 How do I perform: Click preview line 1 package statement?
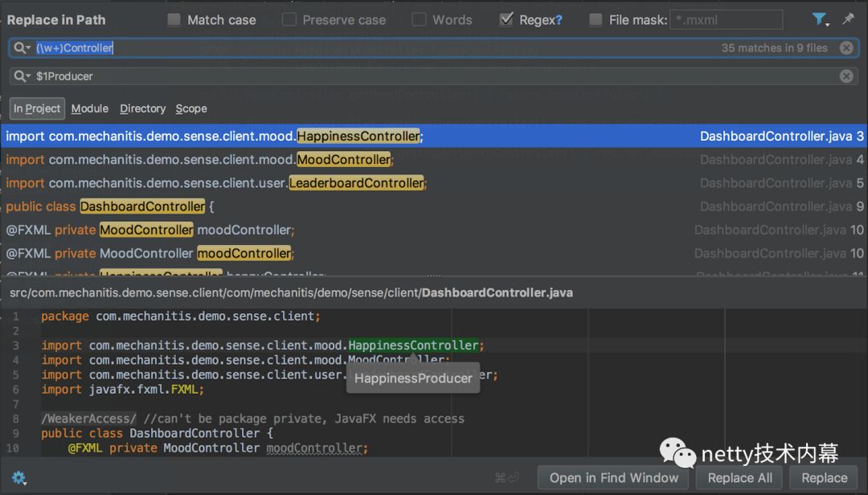(x=181, y=316)
